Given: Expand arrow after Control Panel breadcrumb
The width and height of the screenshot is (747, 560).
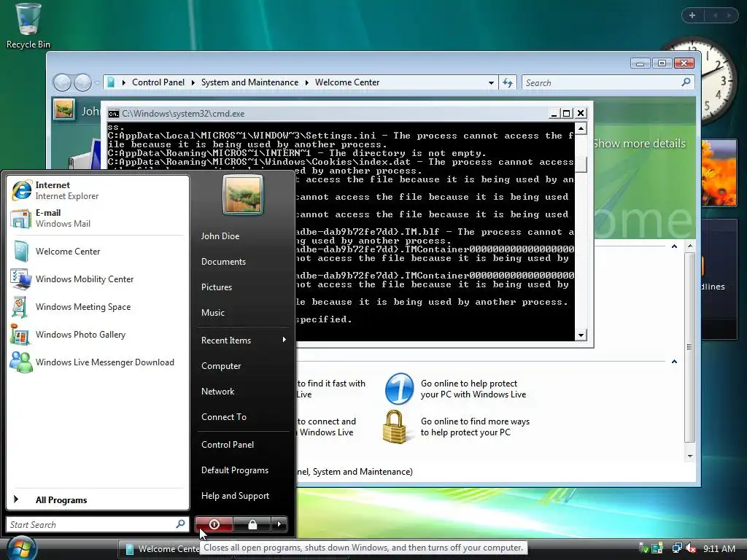Looking at the screenshot, I should pos(193,83).
